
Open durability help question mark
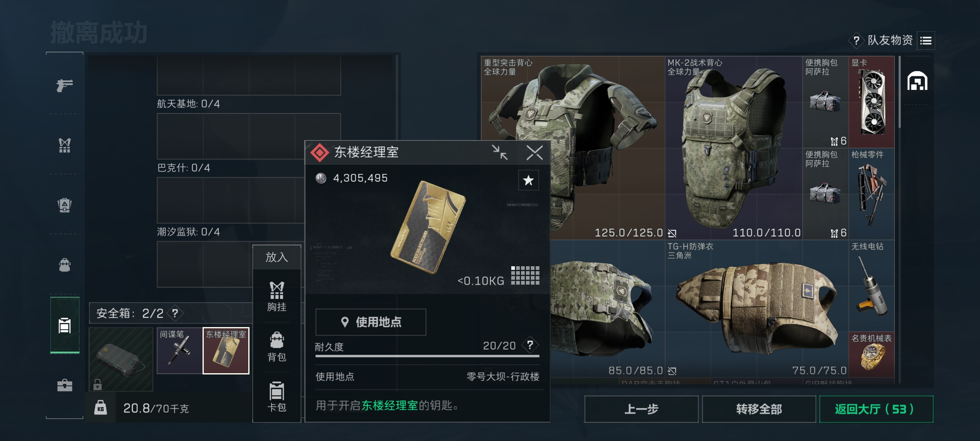530,345
